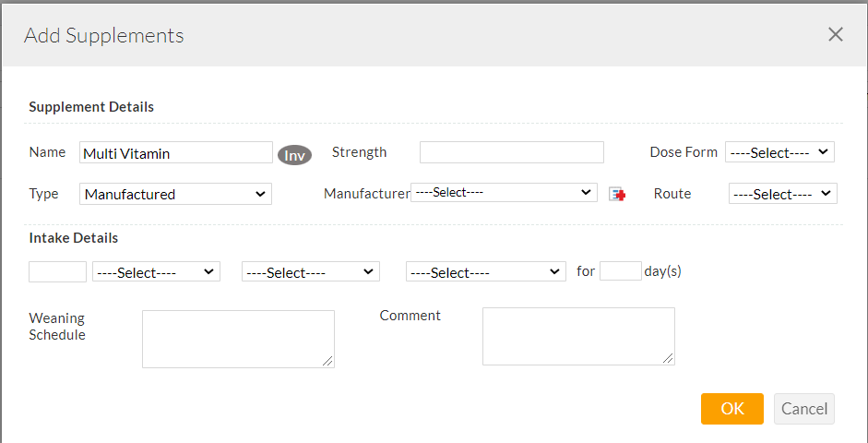This screenshot has height=443, width=868.
Task: Expand the Route dropdown
Action: tap(782, 194)
